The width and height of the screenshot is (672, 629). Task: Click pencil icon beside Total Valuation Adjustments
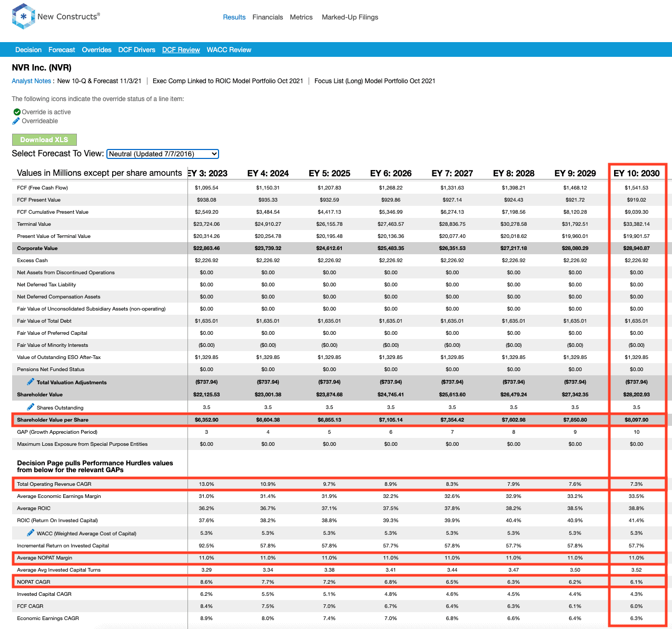31,382
